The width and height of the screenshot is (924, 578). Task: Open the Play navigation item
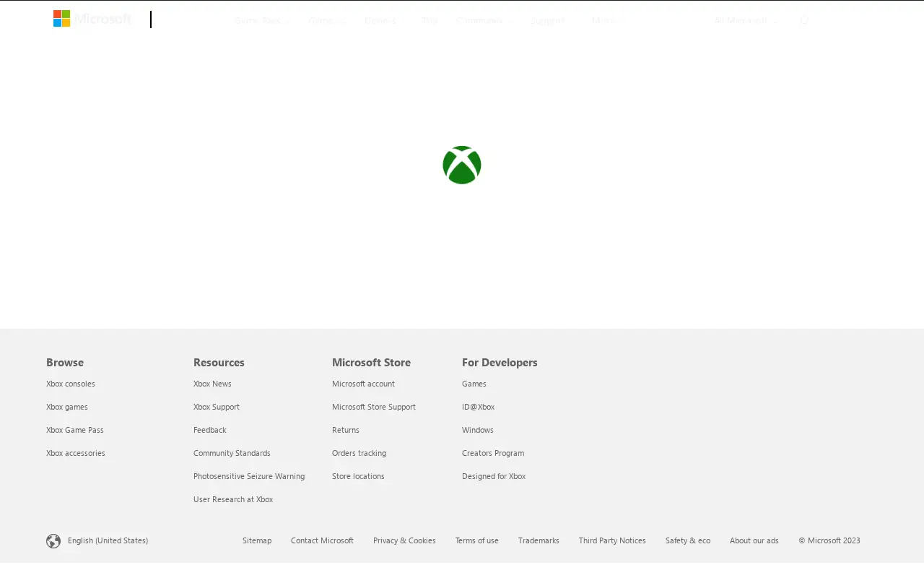click(x=430, y=20)
